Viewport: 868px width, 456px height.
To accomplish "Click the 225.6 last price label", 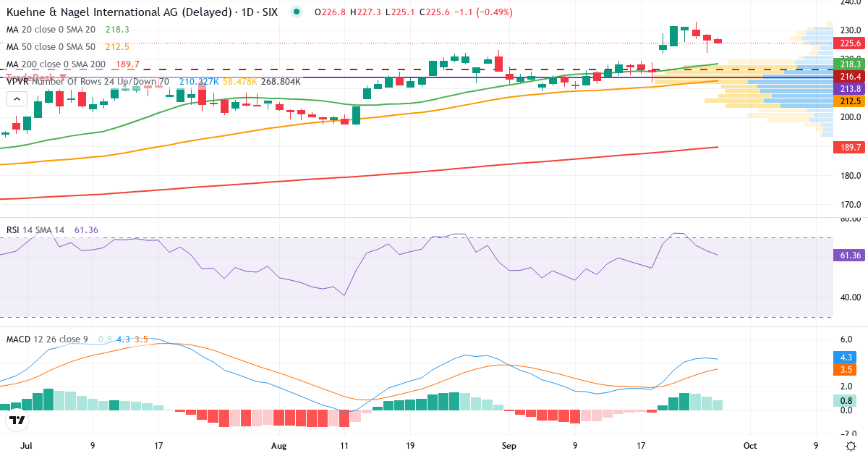I will point(851,43).
